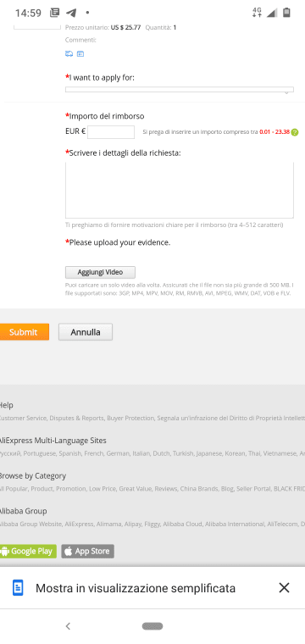Select the 'AliExpress Multi-Language Sites' heading
The width and height of the screenshot is (305, 644).
pos(53,441)
